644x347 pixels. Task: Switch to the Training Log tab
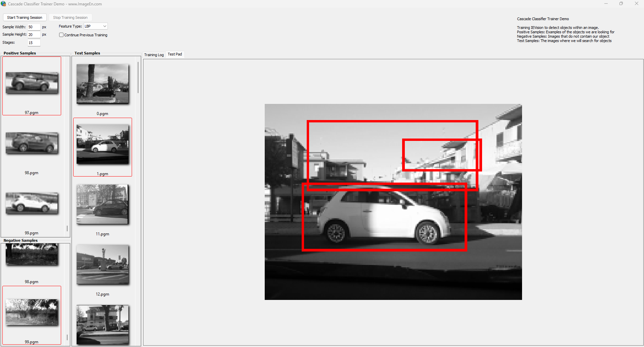click(154, 55)
